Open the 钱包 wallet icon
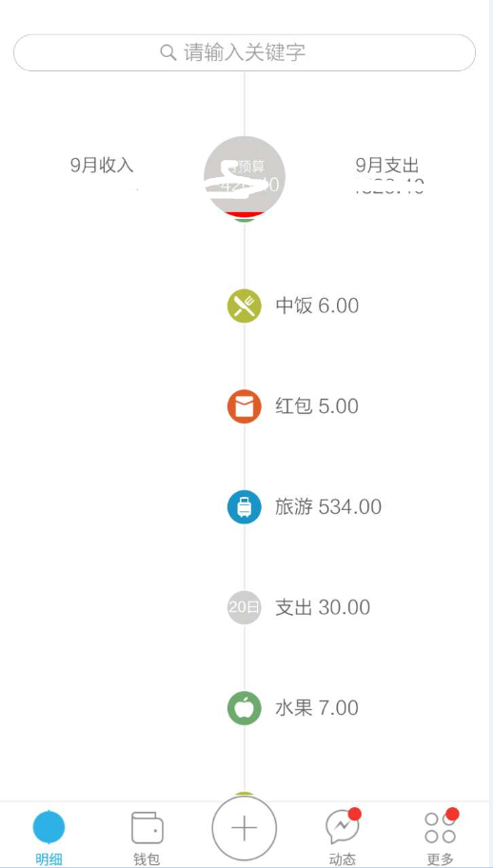Image resolution: width=493 pixels, height=868 pixels. [148, 827]
